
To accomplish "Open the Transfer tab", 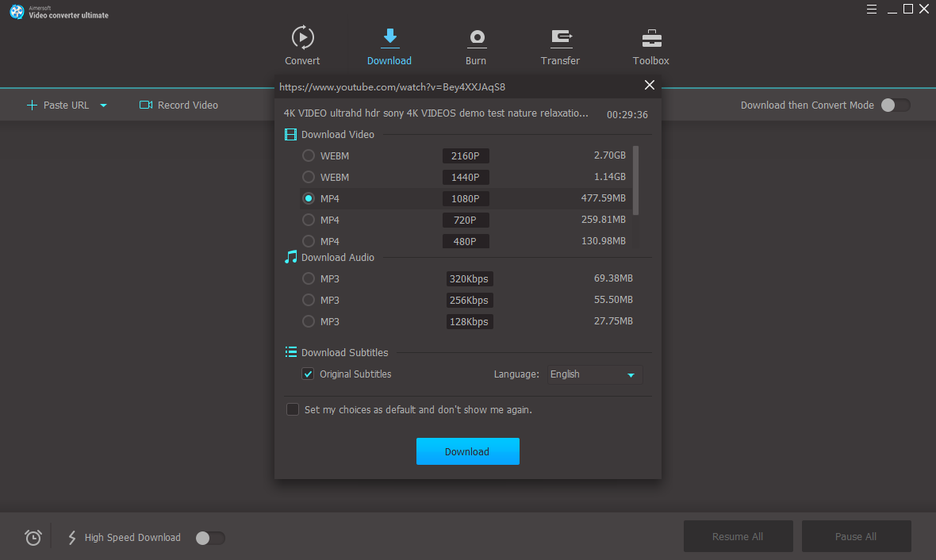I will point(560,46).
